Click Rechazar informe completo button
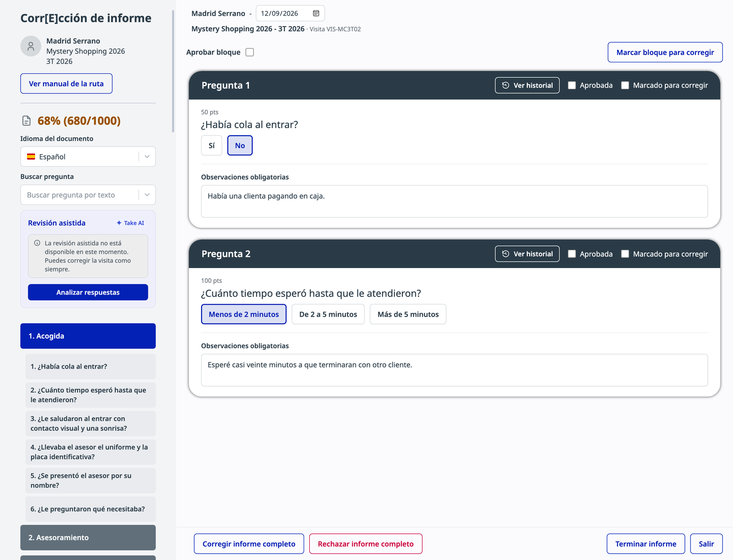Screen dimensions: 733x560 pyautogui.click(x=366, y=544)
